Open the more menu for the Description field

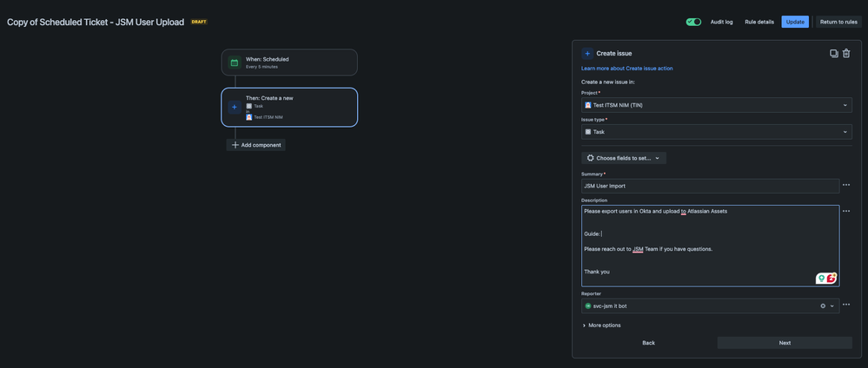pos(846,211)
